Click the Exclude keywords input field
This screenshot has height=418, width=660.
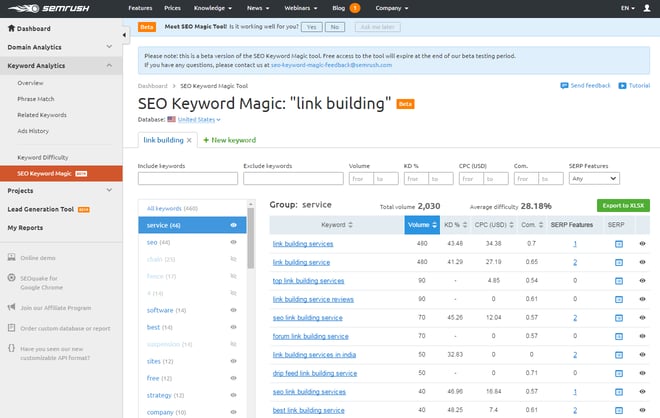(293, 178)
